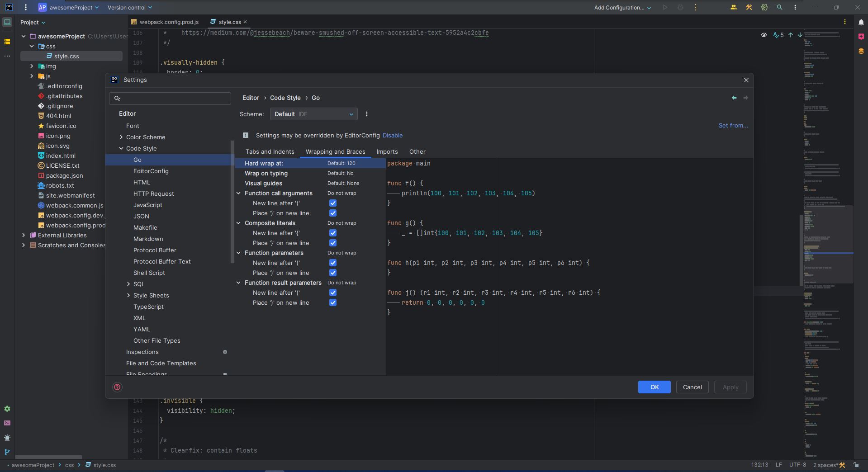Viewport: 868px width, 472px height.
Task: Click the OK button
Action: 654,387
